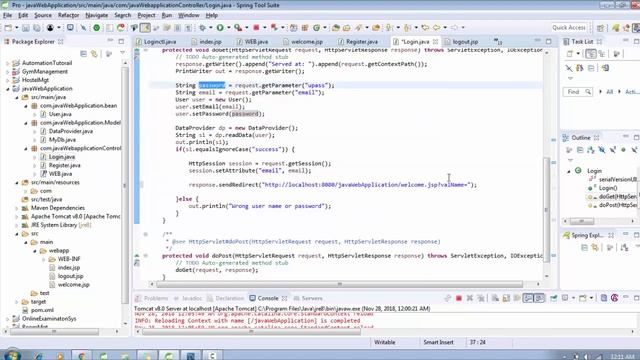640x360 pixels.
Task: Click the red Stop icon in main toolbar
Action: click(256, 28)
